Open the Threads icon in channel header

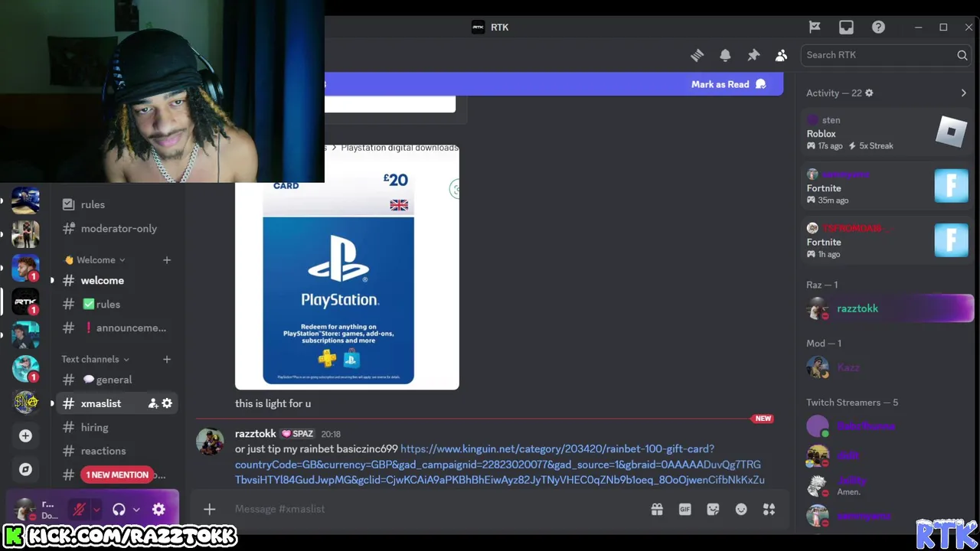coord(697,55)
